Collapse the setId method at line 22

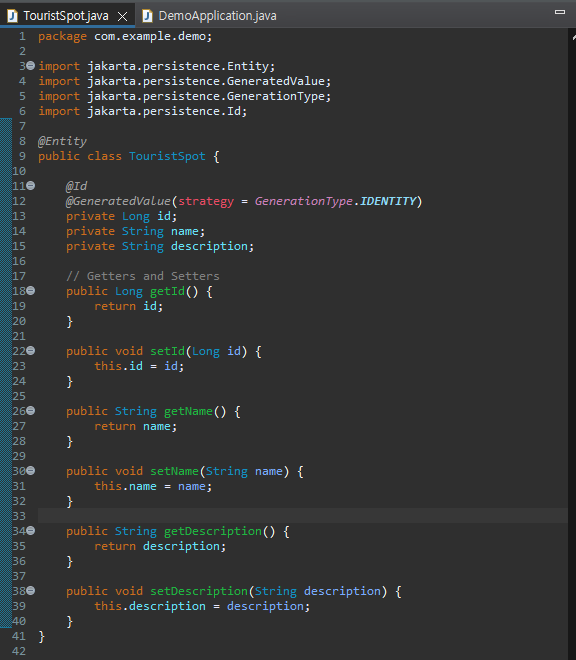click(x=30, y=351)
